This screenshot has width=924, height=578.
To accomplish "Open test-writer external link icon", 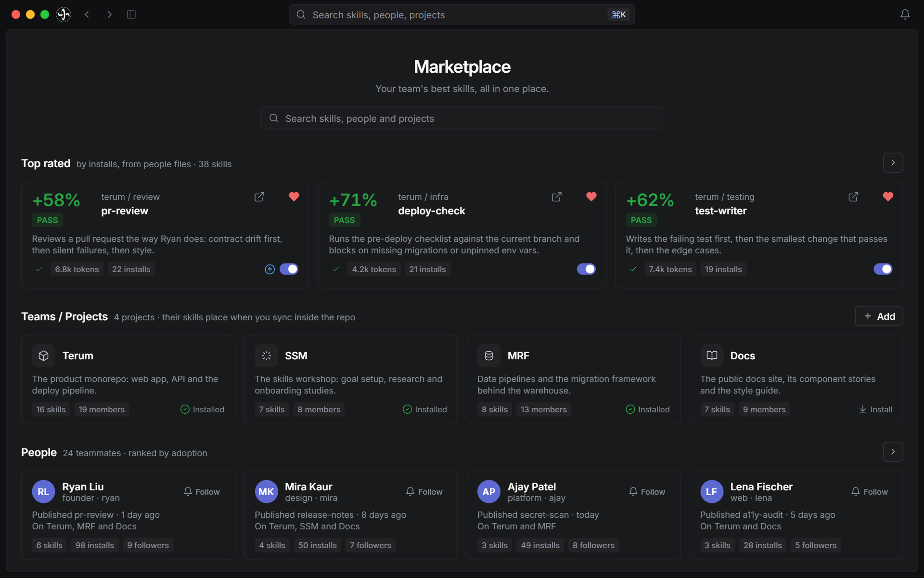I will [x=853, y=197].
